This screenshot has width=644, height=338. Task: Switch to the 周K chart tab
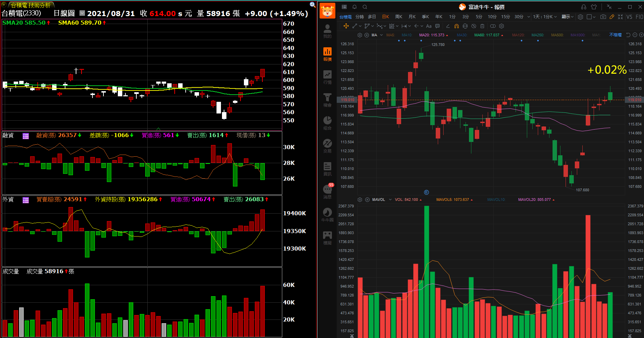(399, 16)
